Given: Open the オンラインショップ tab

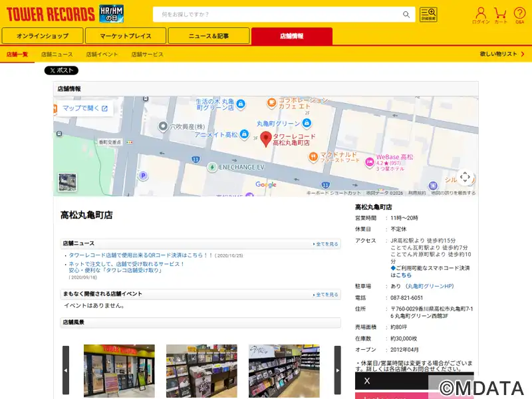Looking at the screenshot, I should coord(43,36).
